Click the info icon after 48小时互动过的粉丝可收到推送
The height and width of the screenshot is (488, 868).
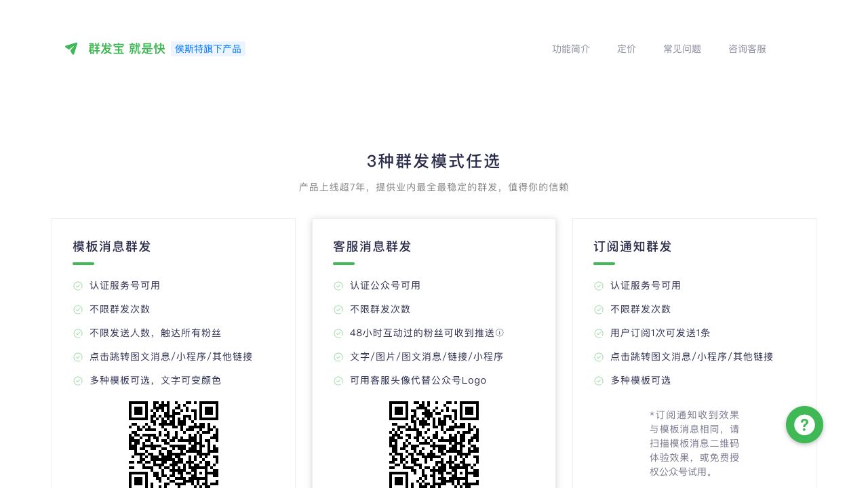[500, 333]
